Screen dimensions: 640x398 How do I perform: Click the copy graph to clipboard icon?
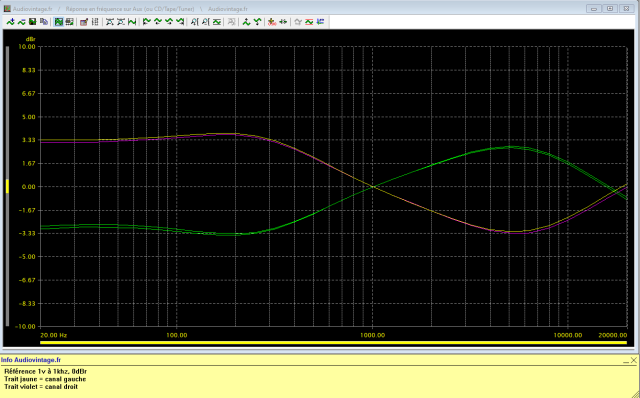point(44,22)
